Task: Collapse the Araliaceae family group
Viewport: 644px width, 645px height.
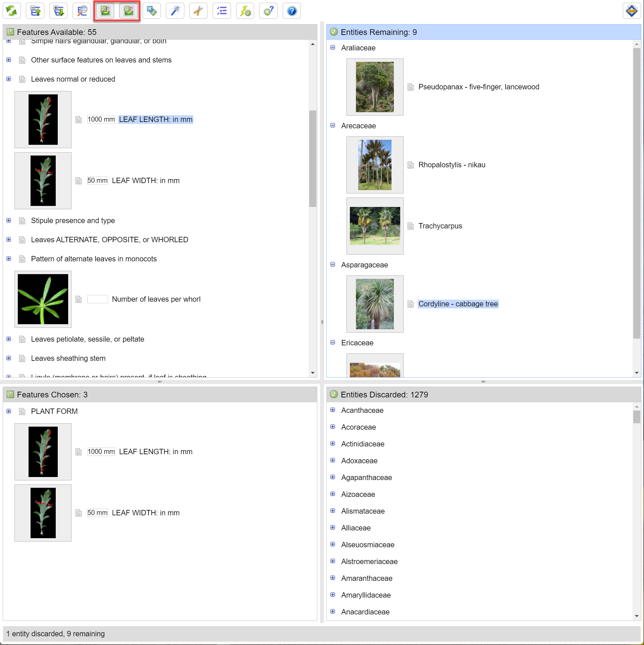Action: 333,47
